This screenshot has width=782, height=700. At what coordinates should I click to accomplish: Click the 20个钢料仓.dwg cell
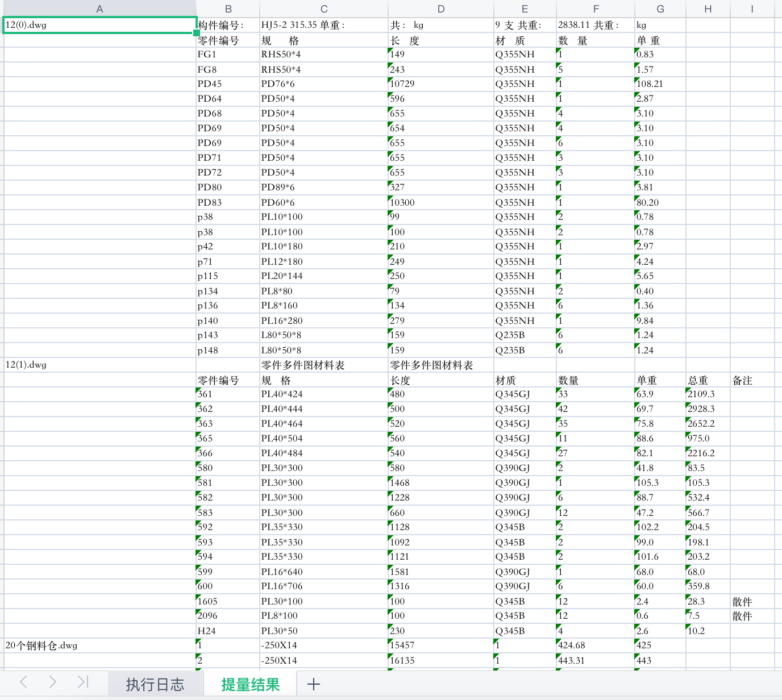click(x=99, y=645)
